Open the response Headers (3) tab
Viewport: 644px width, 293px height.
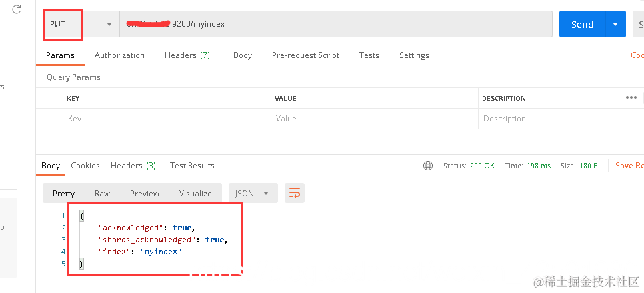click(x=133, y=166)
